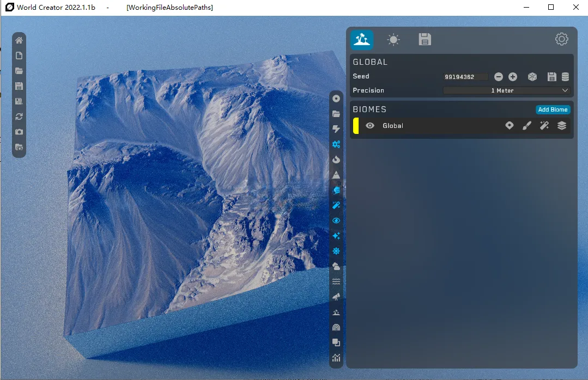This screenshot has width=588, height=380.
Task: Click the Seed value field 99194362
Action: [466, 77]
